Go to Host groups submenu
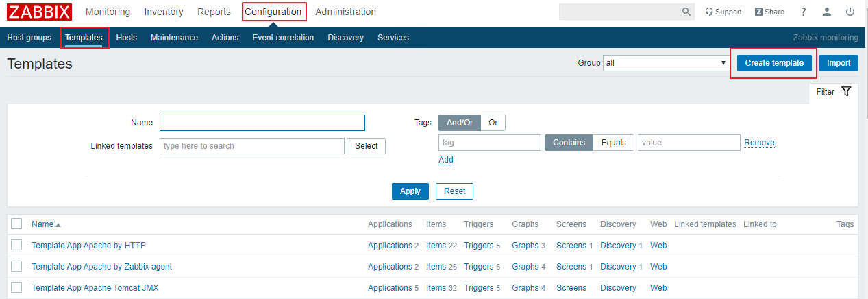This screenshot has height=299, width=868. (x=29, y=38)
